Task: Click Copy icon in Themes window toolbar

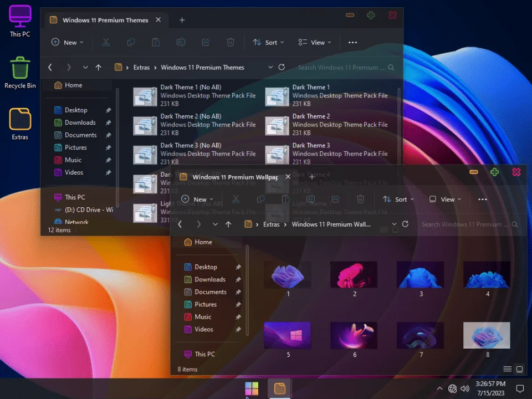Action: 131,43
